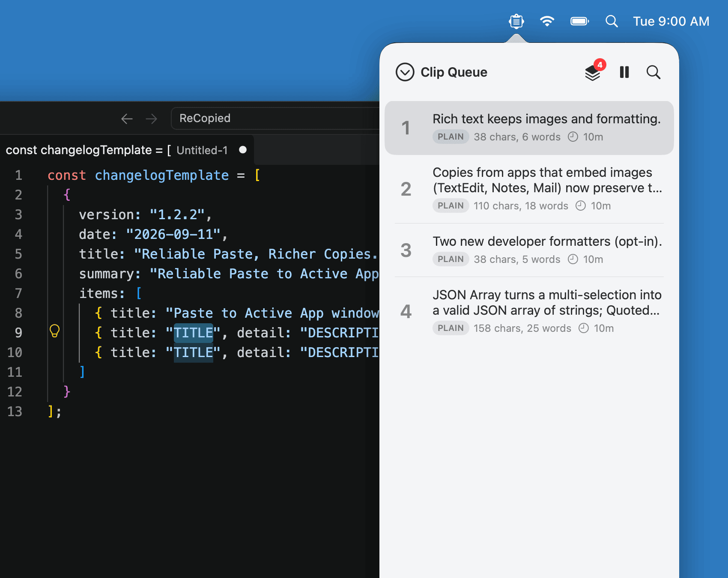Screen dimensions: 728x578
Task: Click the 'items:' key on line 7
Action: click(x=102, y=293)
